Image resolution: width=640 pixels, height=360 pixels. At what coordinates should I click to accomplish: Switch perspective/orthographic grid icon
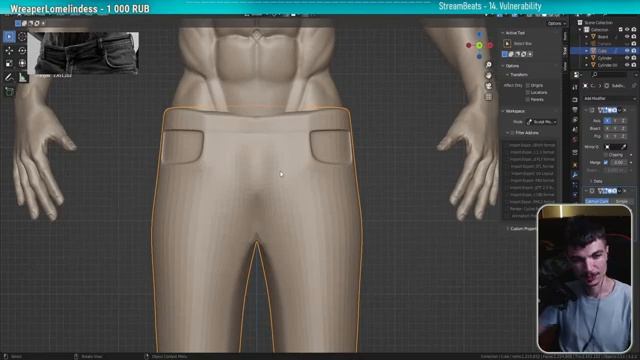tap(489, 97)
